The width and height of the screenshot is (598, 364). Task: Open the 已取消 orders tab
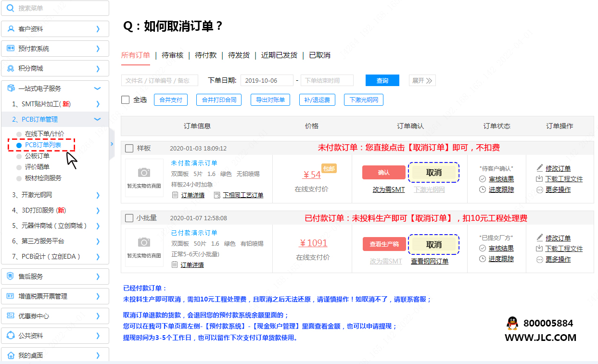tap(319, 55)
